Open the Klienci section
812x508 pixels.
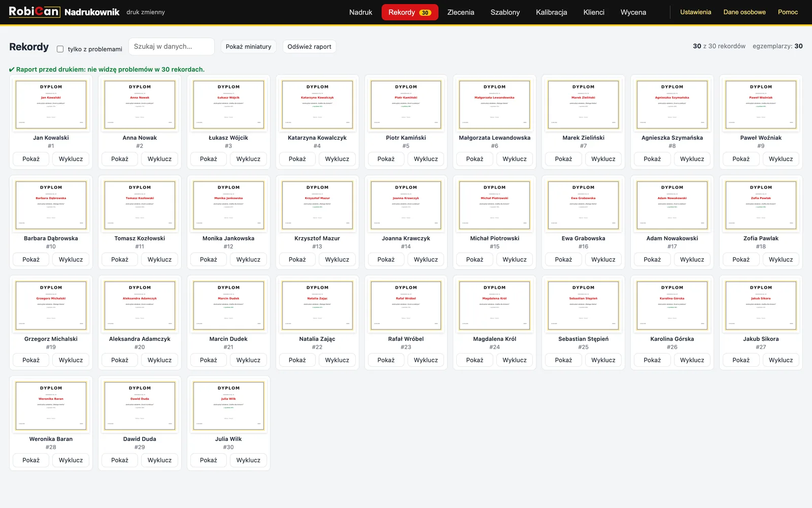coord(594,12)
